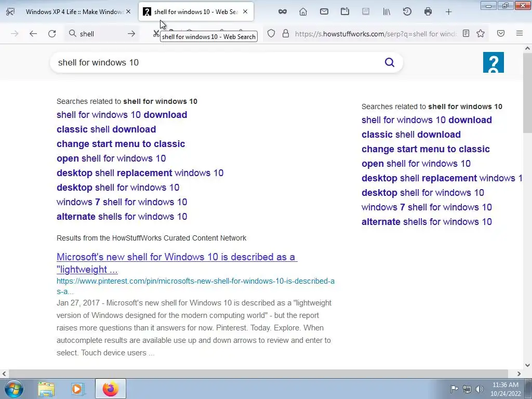Viewport: 532px width, 399px height.
Task: Open network tray icon
Action: [x=467, y=389]
